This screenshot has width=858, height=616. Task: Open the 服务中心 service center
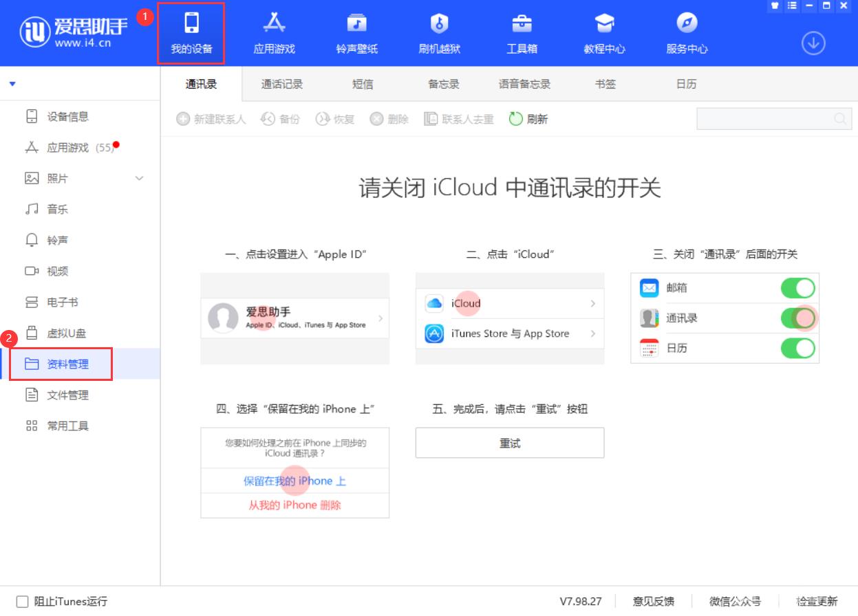685,32
